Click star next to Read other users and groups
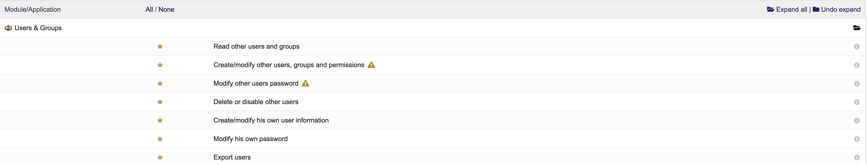Image resolution: width=868 pixels, height=164 pixels. pos(160,46)
